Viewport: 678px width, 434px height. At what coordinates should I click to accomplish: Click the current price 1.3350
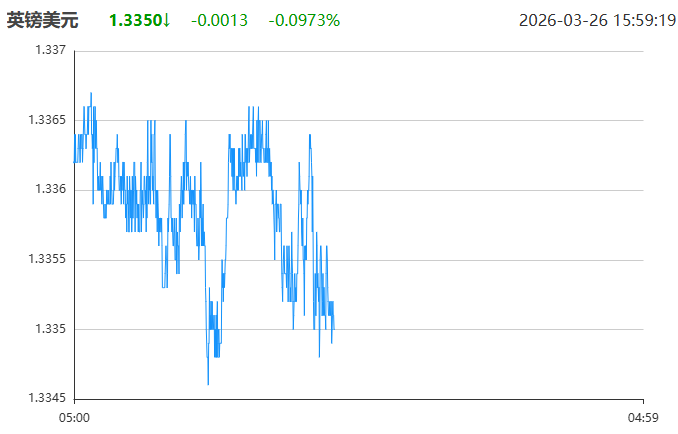coord(134,20)
